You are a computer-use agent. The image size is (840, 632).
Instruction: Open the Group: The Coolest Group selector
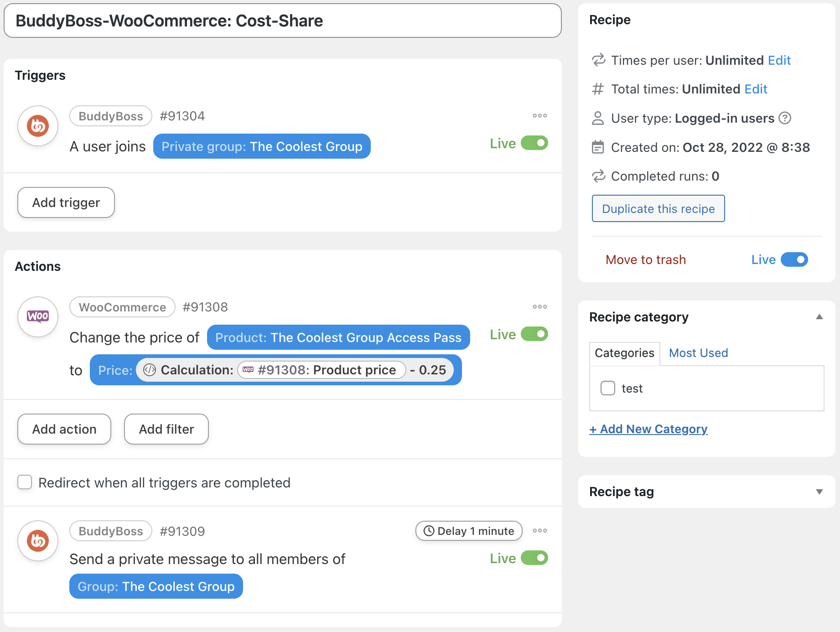click(156, 586)
